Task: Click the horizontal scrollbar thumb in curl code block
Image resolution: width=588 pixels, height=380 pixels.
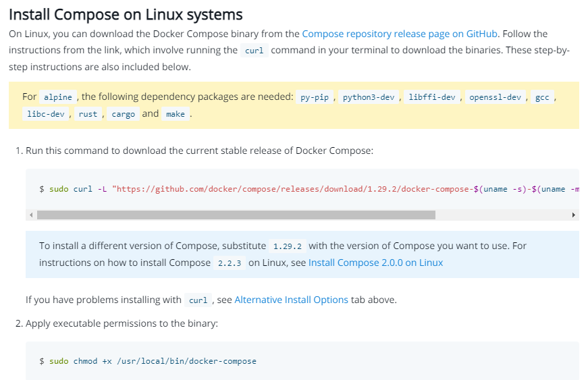Action: 236,215
